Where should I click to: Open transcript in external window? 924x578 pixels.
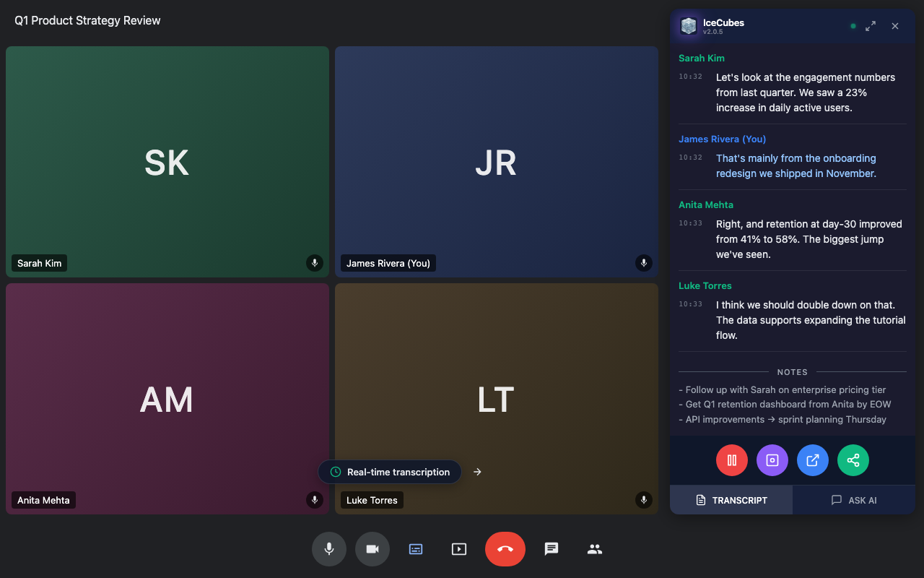coord(812,460)
